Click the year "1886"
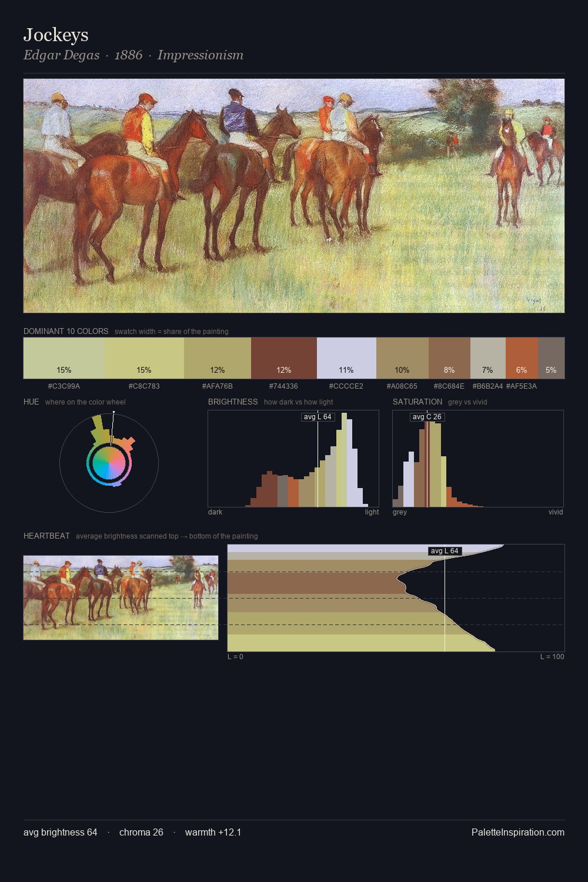 (128, 55)
